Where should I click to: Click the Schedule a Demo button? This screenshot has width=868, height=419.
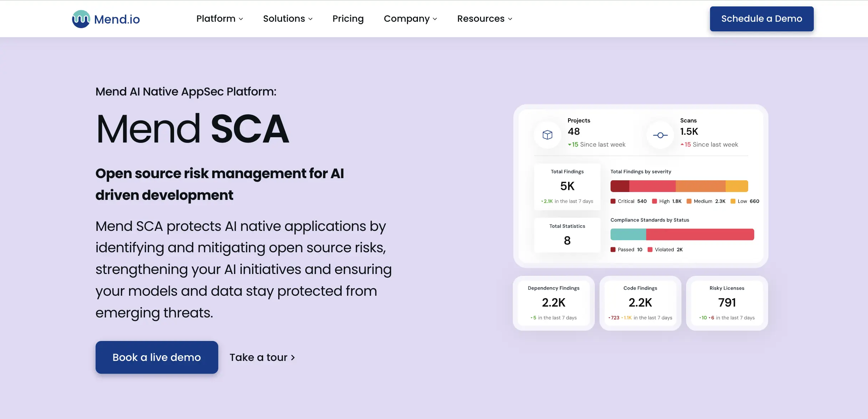click(x=761, y=19)
